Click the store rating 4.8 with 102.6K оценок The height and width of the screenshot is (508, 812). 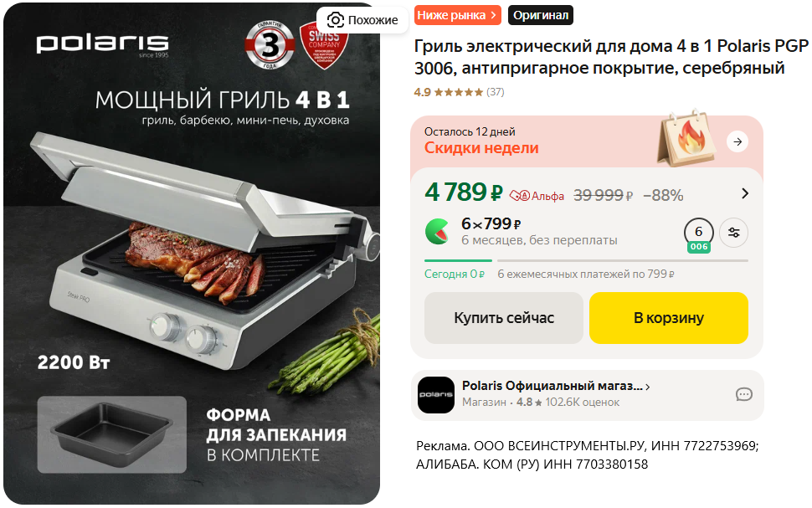pos(568,403)
